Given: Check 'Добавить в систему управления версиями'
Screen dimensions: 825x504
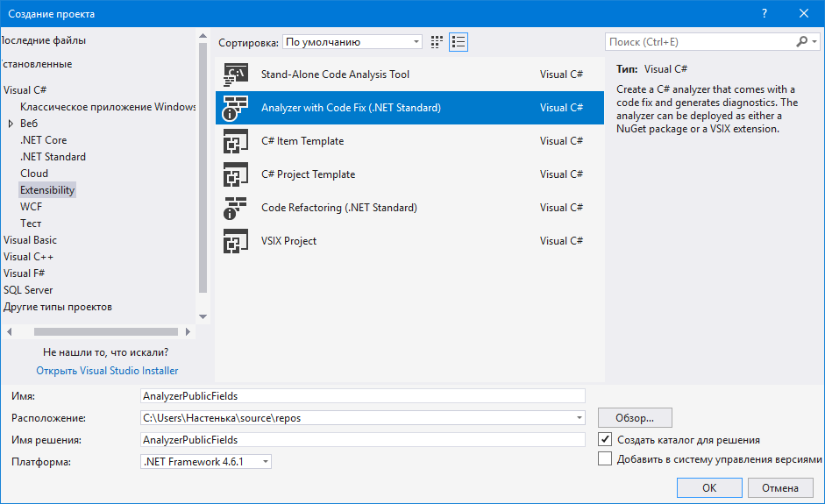Looking at the screenshot, I should [x=605, y=458].
